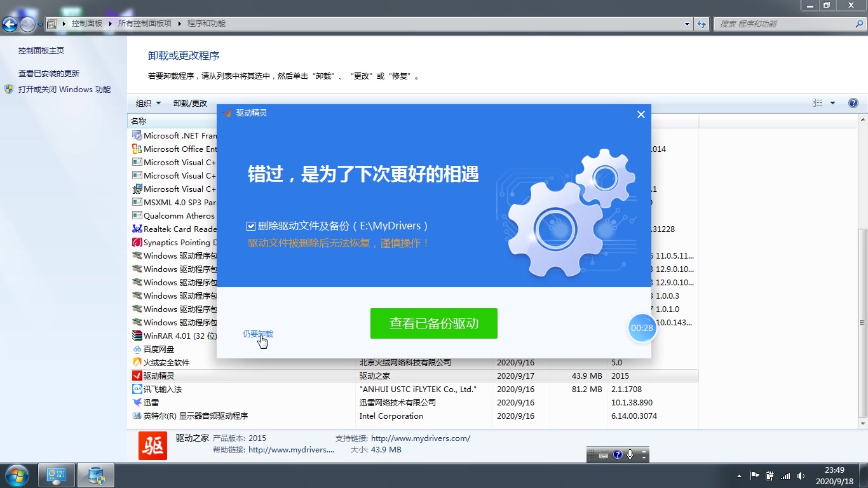Click the 00:28 countdown timer circle
Image resolution: width=868 pixels, height=488 pixels.
click(642, 328)
